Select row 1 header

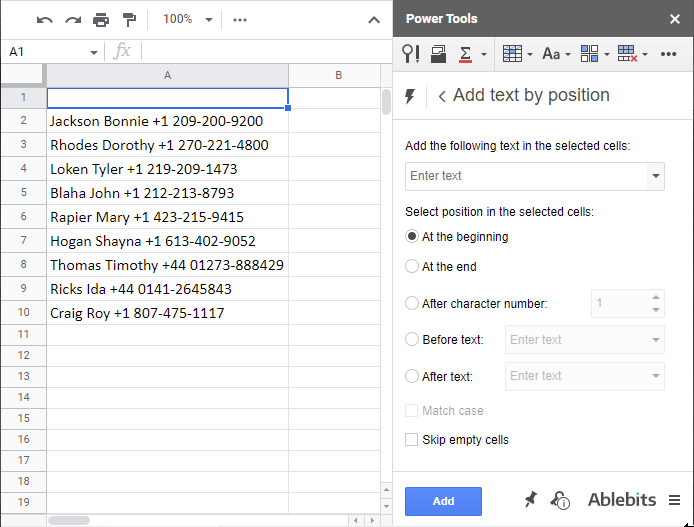coord(23,97)
